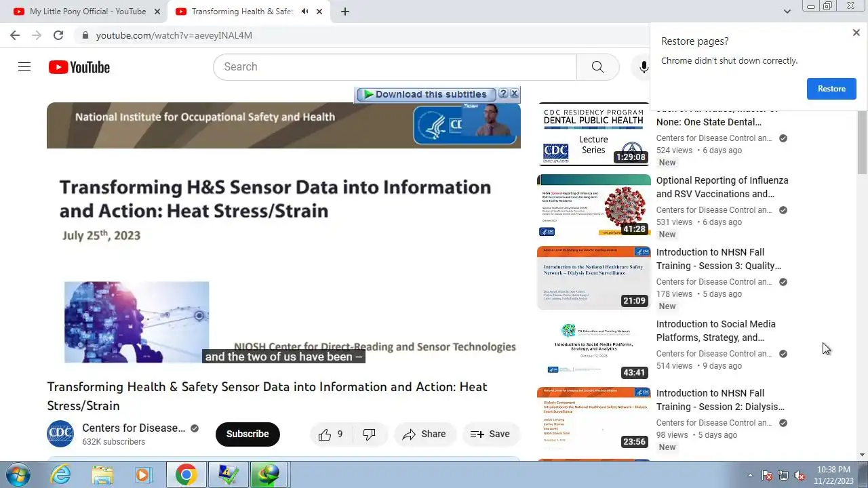Go to the YouTube home logo
Image resolution: width=868 pixels, height=488 pixels.
click(79, 67)
